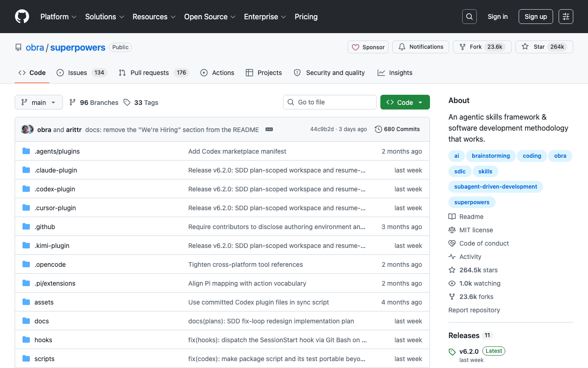Viewport: 588px width, 368px height.
Task: Switch to the Actions tab
Action: (x=217, y=73)
